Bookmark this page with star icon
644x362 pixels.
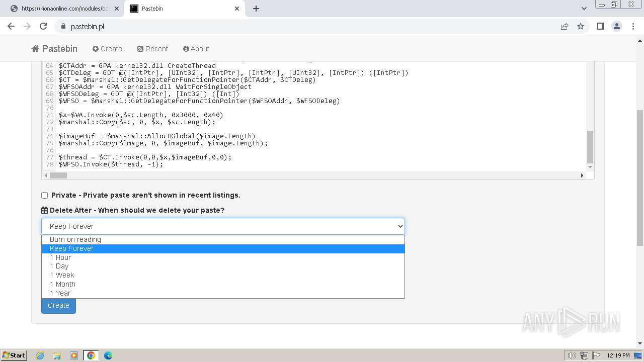point(581,26)
